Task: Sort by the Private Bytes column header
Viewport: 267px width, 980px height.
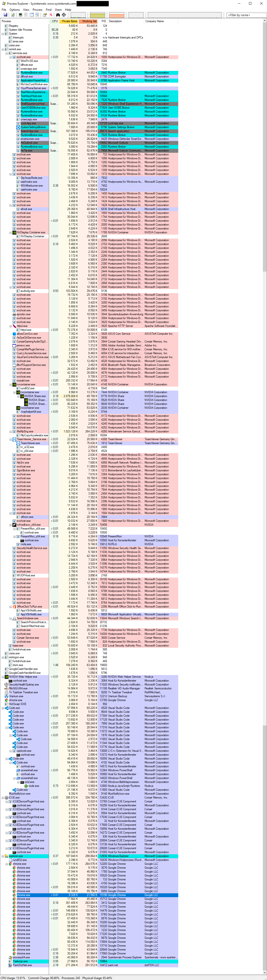Action: [69, 21]
